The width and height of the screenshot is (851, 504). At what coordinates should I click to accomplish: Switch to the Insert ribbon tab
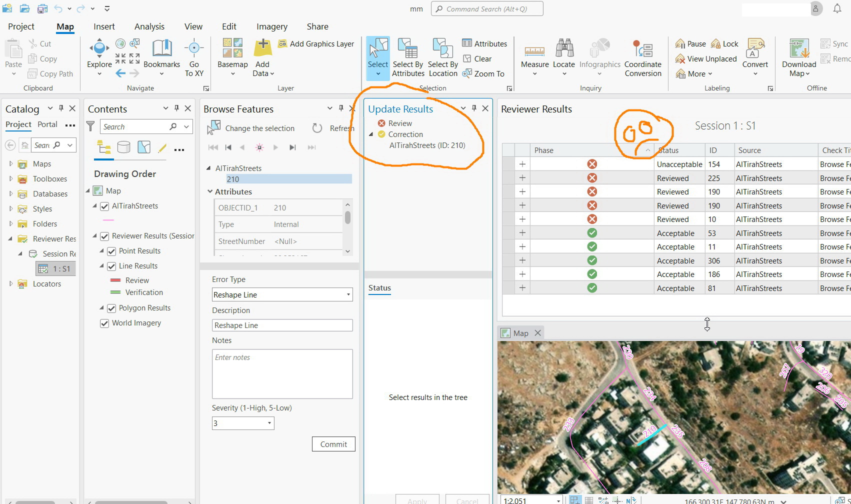[x=104, y=26]
